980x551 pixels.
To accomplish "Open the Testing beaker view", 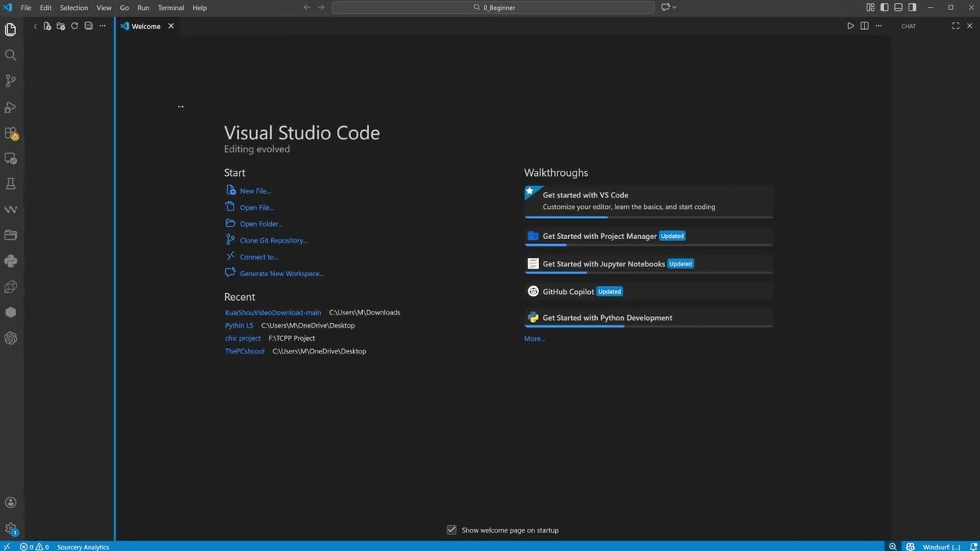I will [11, 184].
